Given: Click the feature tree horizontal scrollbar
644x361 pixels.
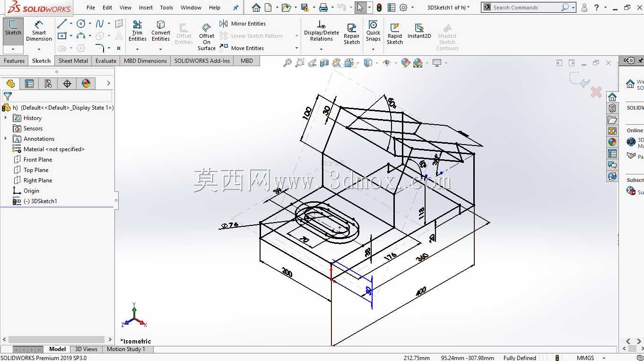Looking at the screenshot, I should pyautogui.click(x=57, y=339).
